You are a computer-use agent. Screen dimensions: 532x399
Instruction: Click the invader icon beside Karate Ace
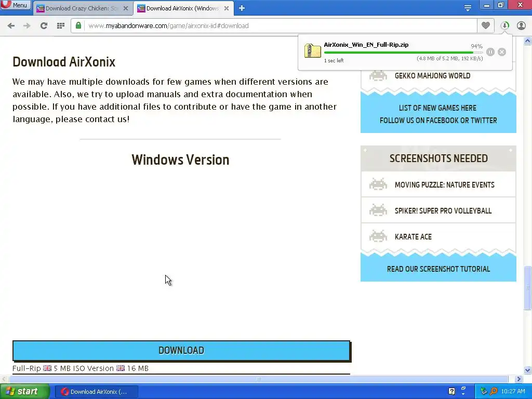378,236
